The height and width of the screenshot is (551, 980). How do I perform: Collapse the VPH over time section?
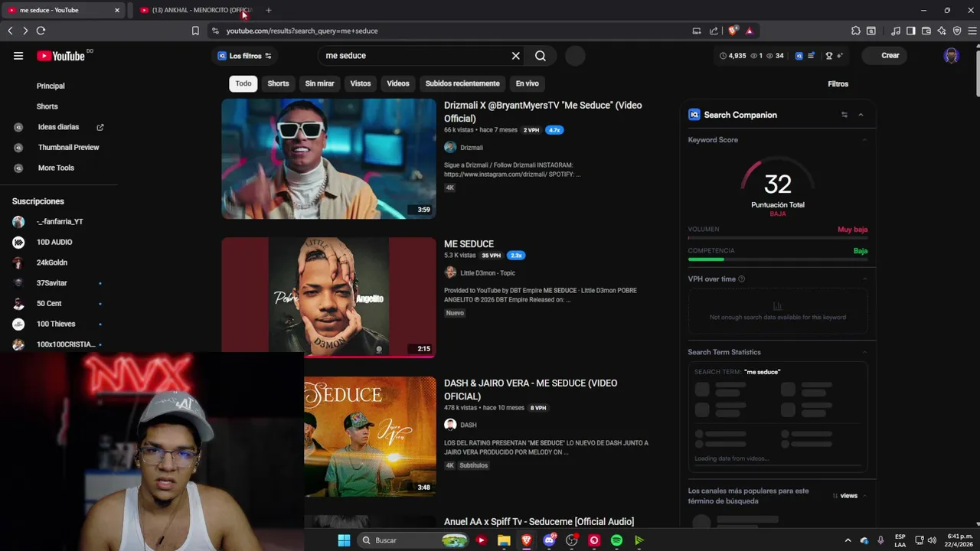point(864,279)
